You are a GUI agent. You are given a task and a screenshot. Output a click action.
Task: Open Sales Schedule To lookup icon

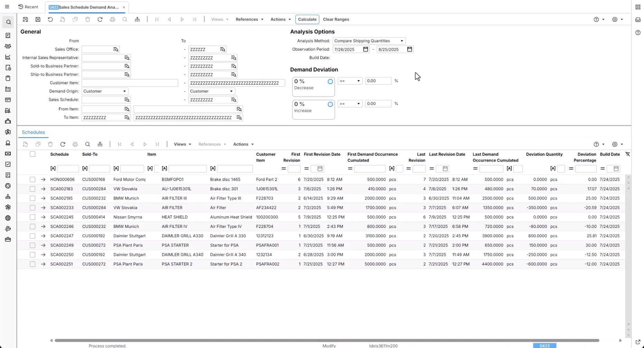(234, 100)
